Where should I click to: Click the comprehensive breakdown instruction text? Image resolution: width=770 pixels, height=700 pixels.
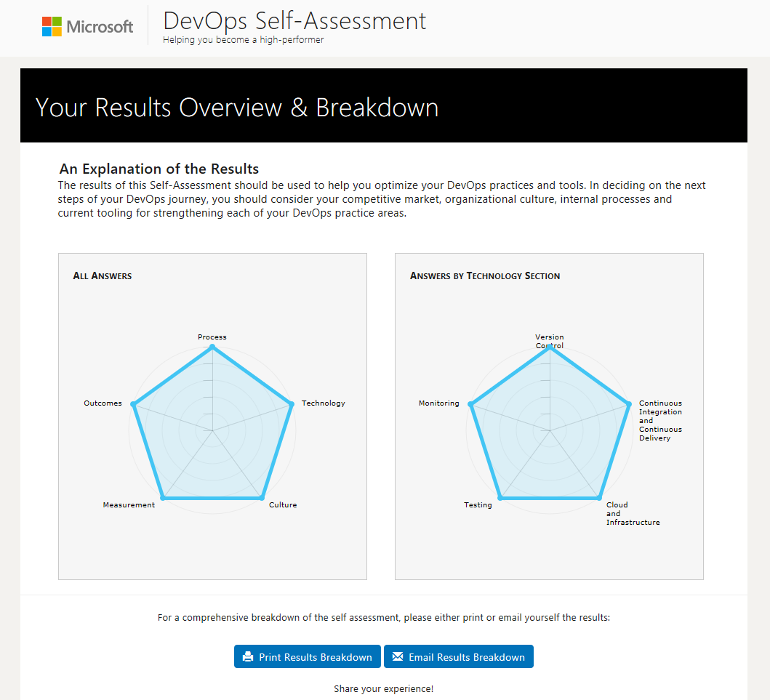tap(383, 618)
